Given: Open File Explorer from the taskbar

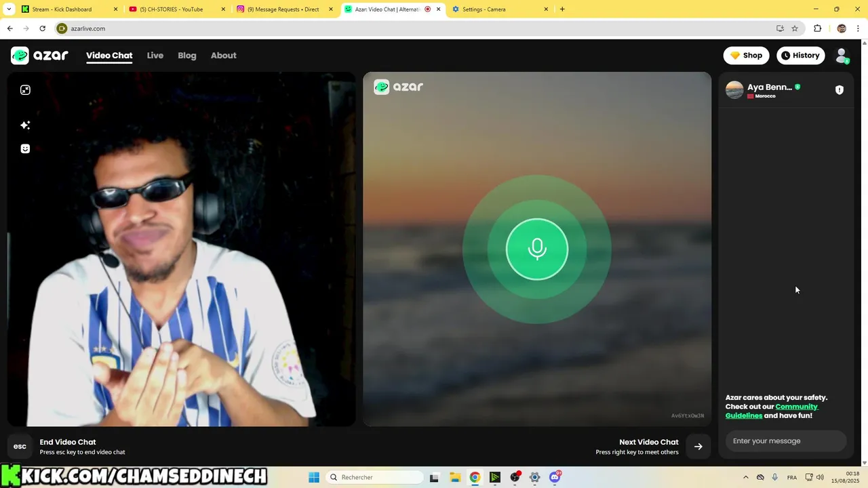Looking at the screenshot, I should (x=454, y=477).
